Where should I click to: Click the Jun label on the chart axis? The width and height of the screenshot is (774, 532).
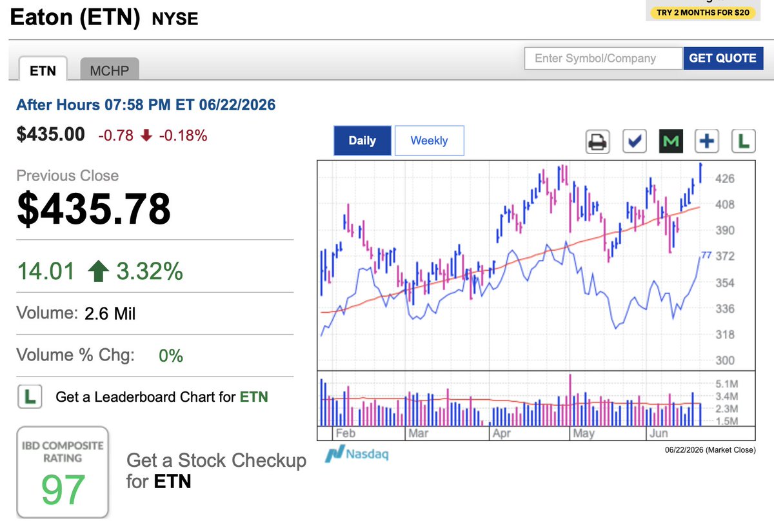[659, 433]
